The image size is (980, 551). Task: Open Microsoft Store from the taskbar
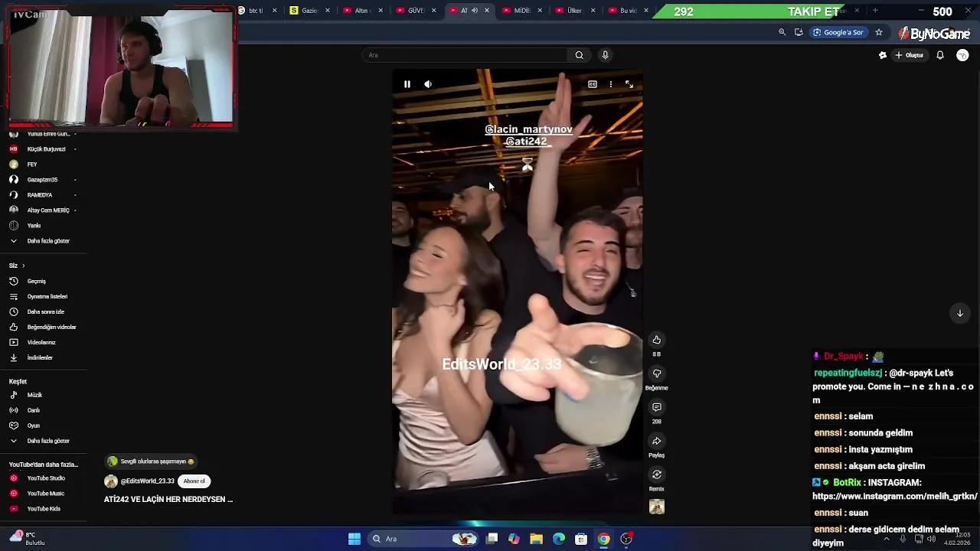tap(581, 539)
